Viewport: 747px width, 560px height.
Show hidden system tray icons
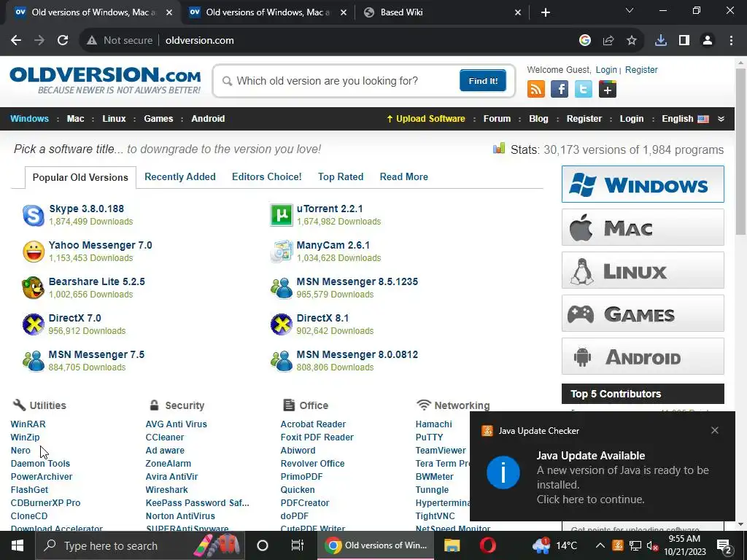pos(600,545)
